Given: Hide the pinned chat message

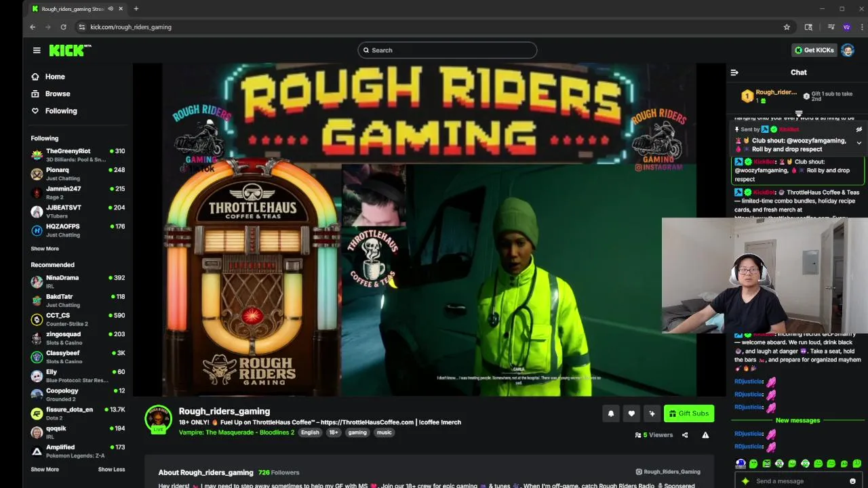Looking at the screenshot, I should 859,129.
